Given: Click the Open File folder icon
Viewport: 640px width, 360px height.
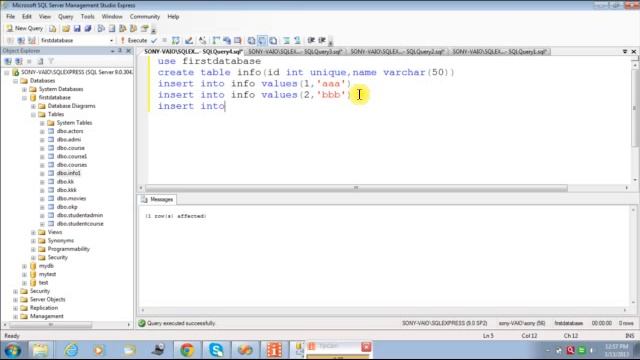Looking at the screenshot, I should (66, 29).
